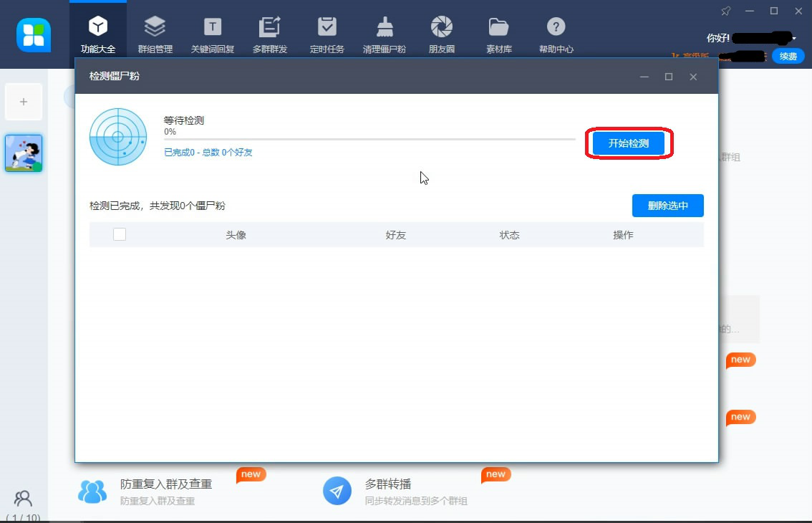Expand the user name dropdown arrow
812x523 pixels.
coord(794,38)
